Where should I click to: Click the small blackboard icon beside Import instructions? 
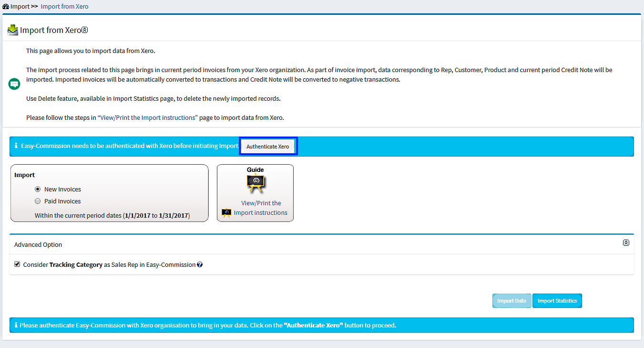[x=227, y=213]
